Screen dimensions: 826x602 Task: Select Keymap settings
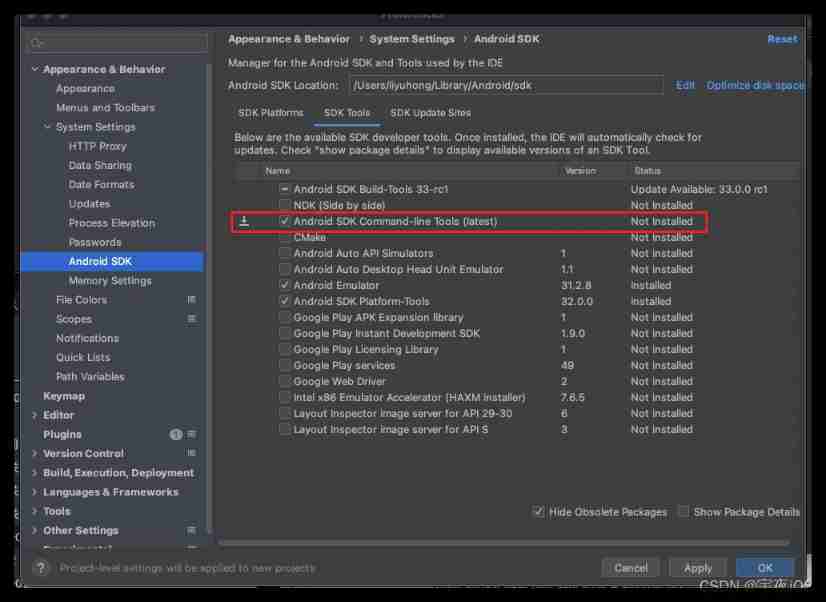click(64, 396)
